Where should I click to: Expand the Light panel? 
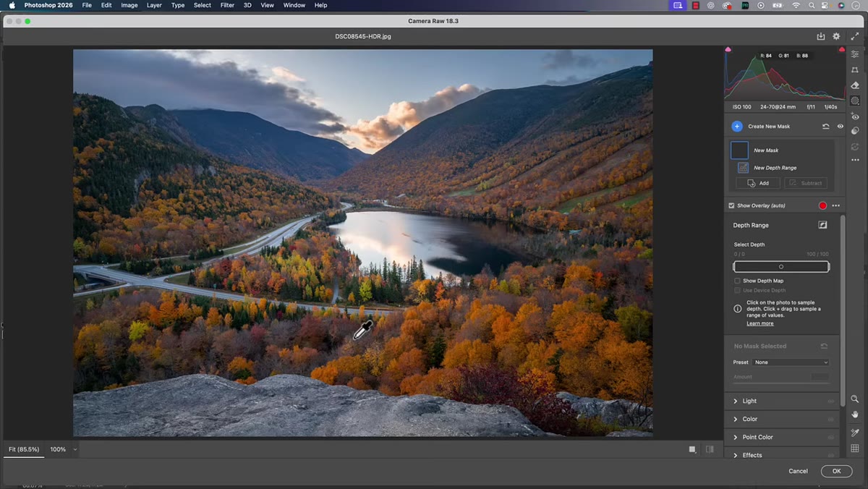pyautogui.click(x=736, y=401)
